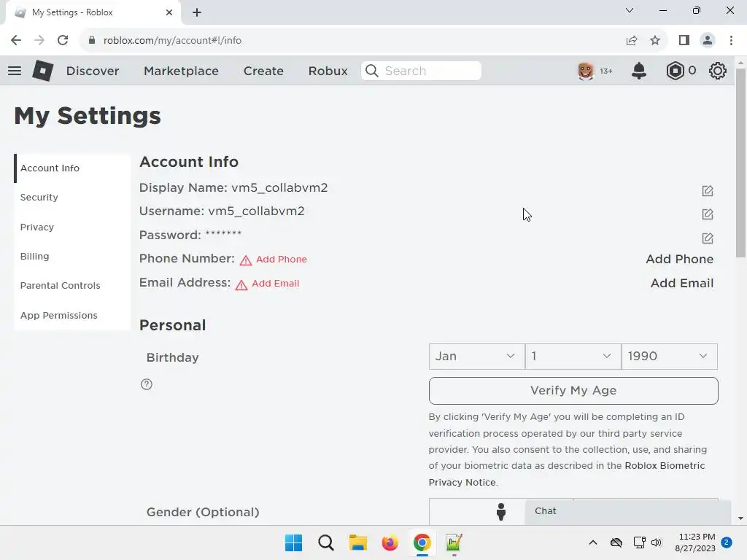Screen dimensions: 747x560
Task: Switch to Billing settings tab
Action: coord(72,256)
